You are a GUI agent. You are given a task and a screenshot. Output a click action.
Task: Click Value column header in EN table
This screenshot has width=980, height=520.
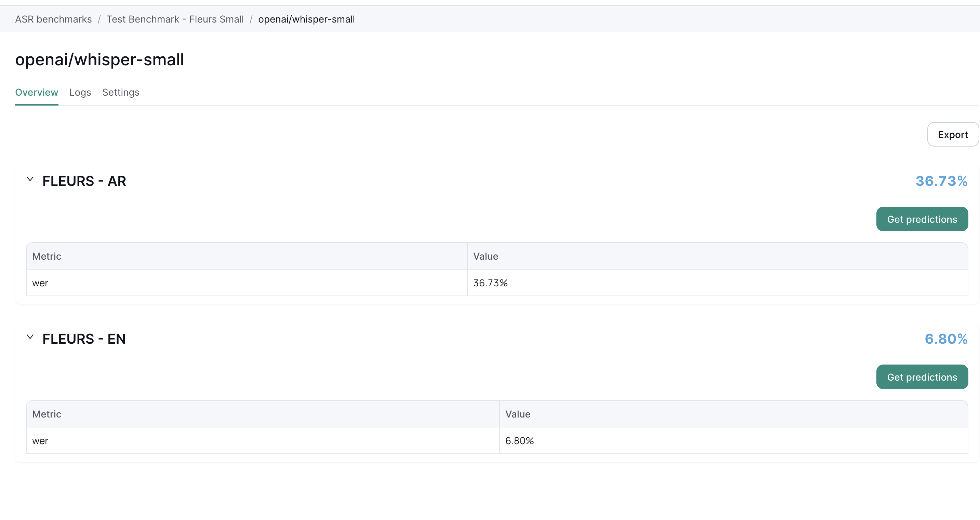pos(517,414)
